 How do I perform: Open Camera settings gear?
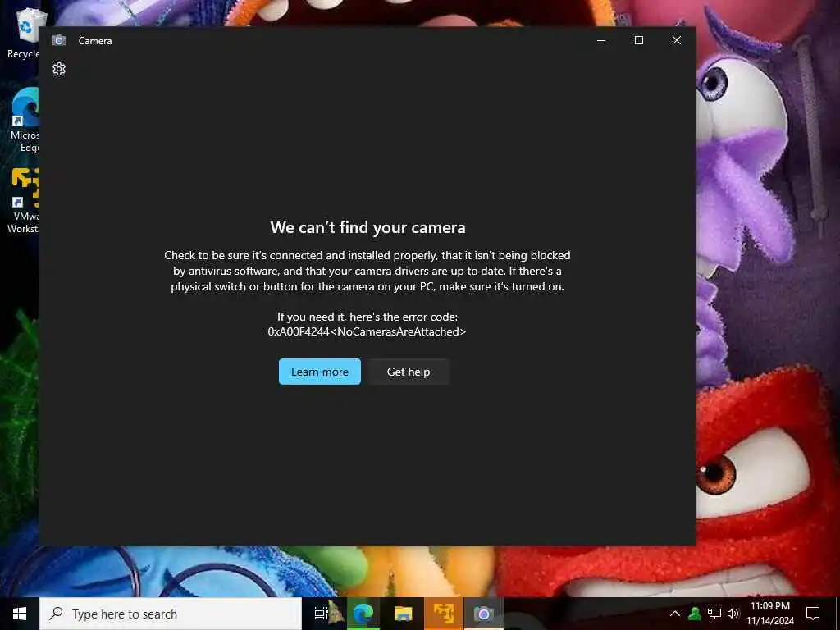(59, 69)
